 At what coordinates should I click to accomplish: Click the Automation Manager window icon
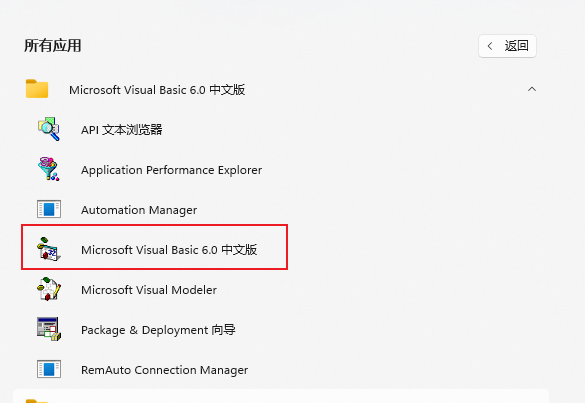click(49, 209)
